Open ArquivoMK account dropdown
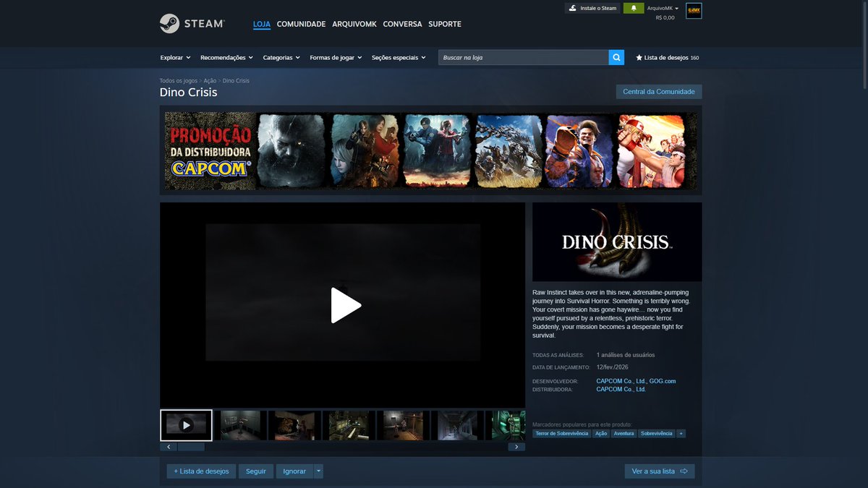The height and width of the screenshot is (488, 868). pos(663,8)
